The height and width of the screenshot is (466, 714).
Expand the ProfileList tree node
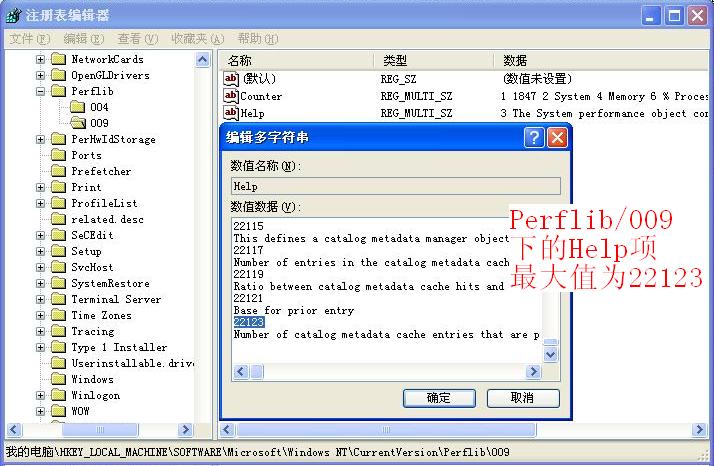tap(41, 203)
